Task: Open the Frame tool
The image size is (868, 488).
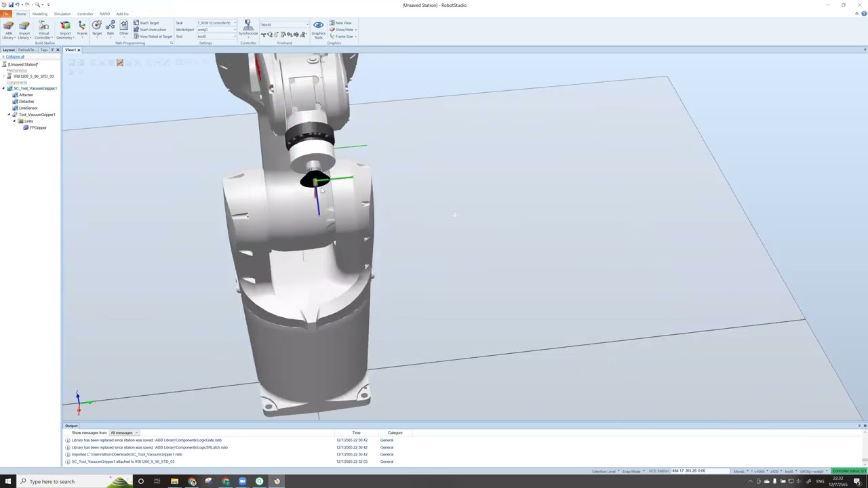Action: pyautogui.click(x=82, y=28)
